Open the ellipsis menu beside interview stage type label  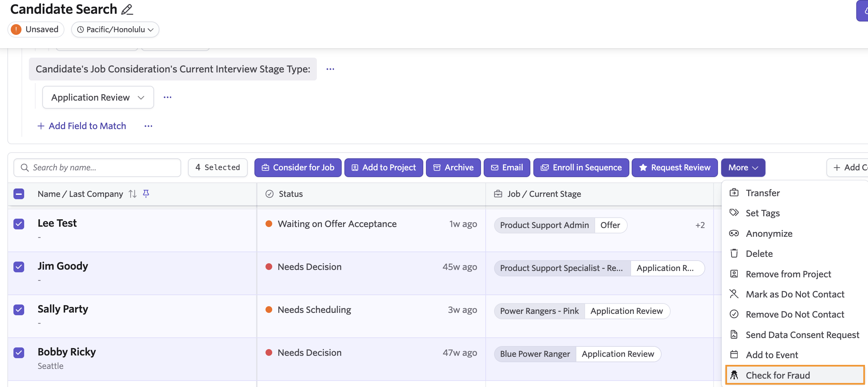click(x=330, y=69)
